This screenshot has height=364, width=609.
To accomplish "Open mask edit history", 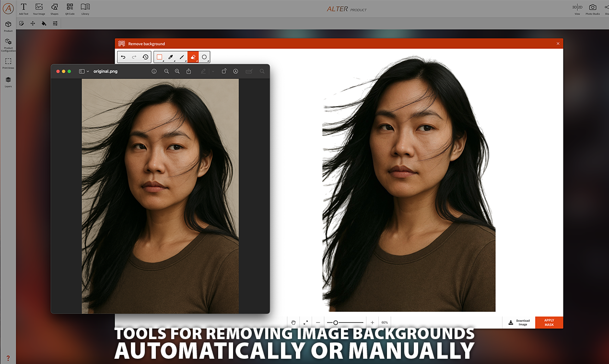I will point(145,57).
